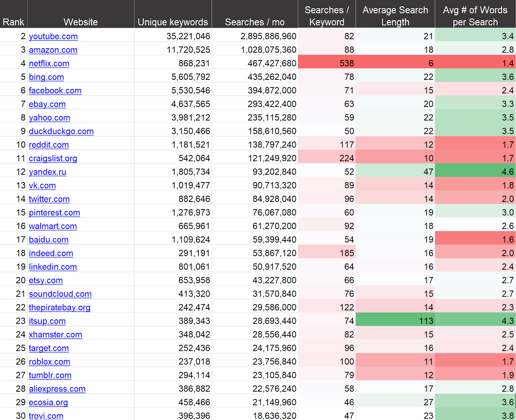Visit the itsup.com link

[47, 321]
